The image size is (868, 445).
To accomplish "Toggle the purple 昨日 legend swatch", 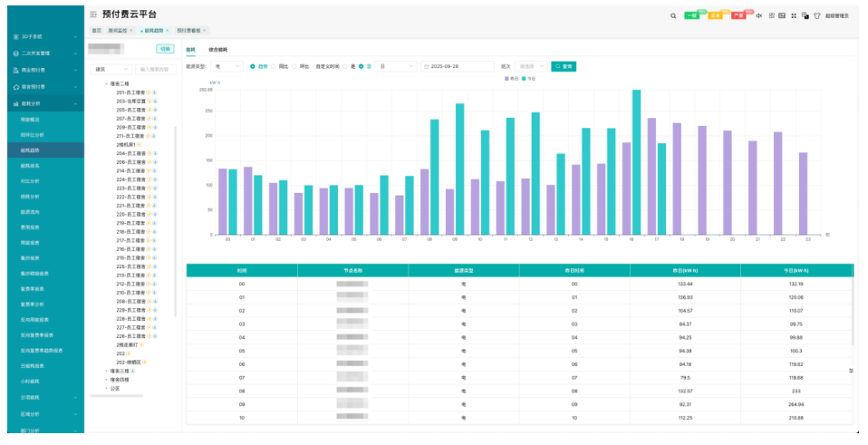I will point(507,79).
